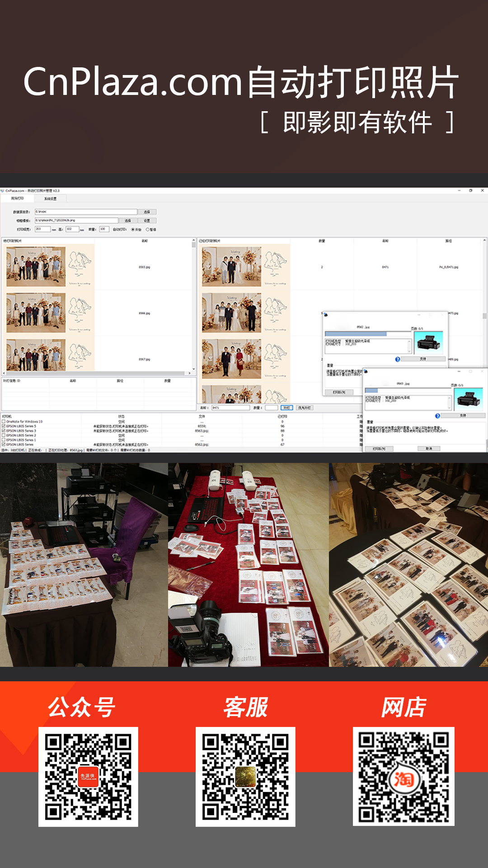Screen dimensions: 488x868
Task: Open the 现场打印 tab
Action: [x=17, y=198]
